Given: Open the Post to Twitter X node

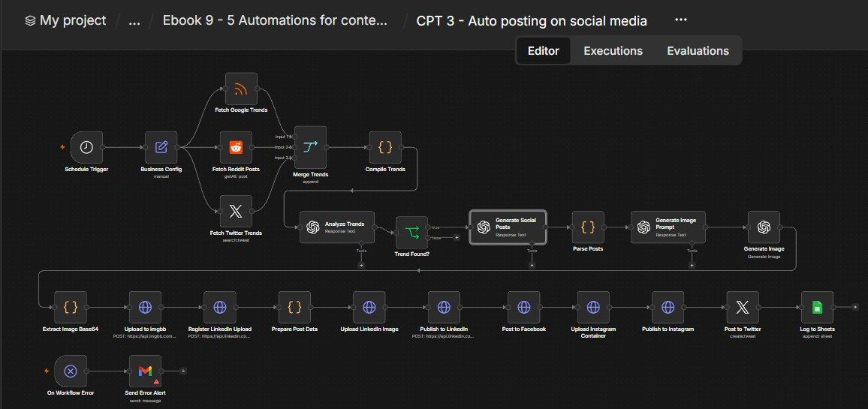Looking at the screenshot, I should pyautogui.click(x=743, y=307).
